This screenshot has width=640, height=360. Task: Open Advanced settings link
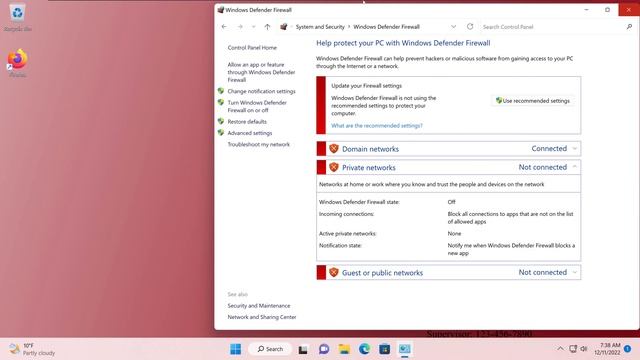(250, 133)
